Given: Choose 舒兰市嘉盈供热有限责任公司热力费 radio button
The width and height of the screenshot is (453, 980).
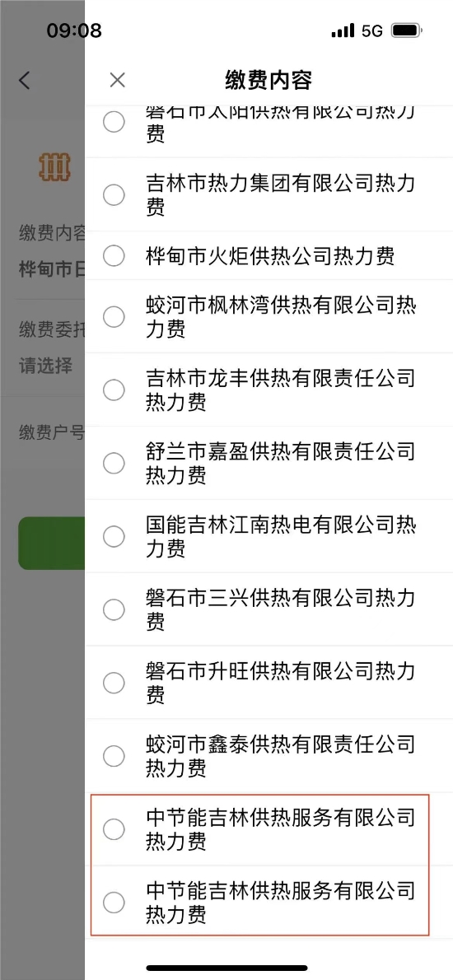Looking at the screenshot, I should tap(114, 463).
